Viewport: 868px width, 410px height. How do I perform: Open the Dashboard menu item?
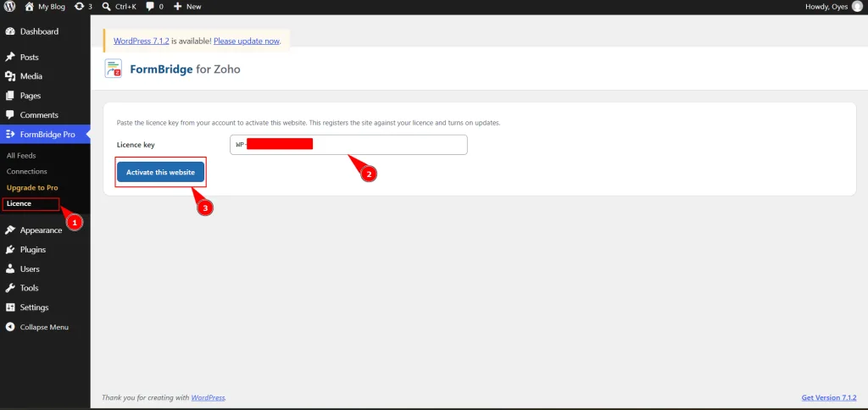(39, 31)
